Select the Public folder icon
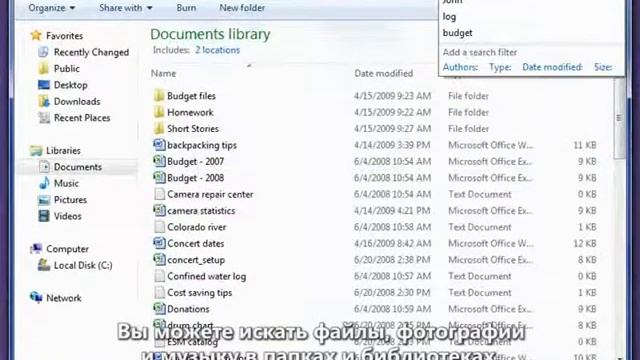This screenshot has width=640, height=360. click(43, 69)
